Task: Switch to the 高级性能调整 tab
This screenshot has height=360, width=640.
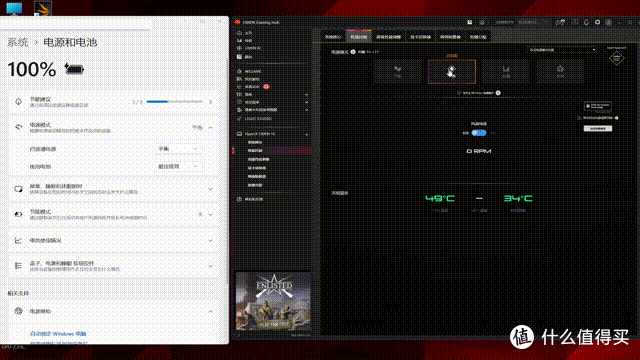Action: coord(388,37)
